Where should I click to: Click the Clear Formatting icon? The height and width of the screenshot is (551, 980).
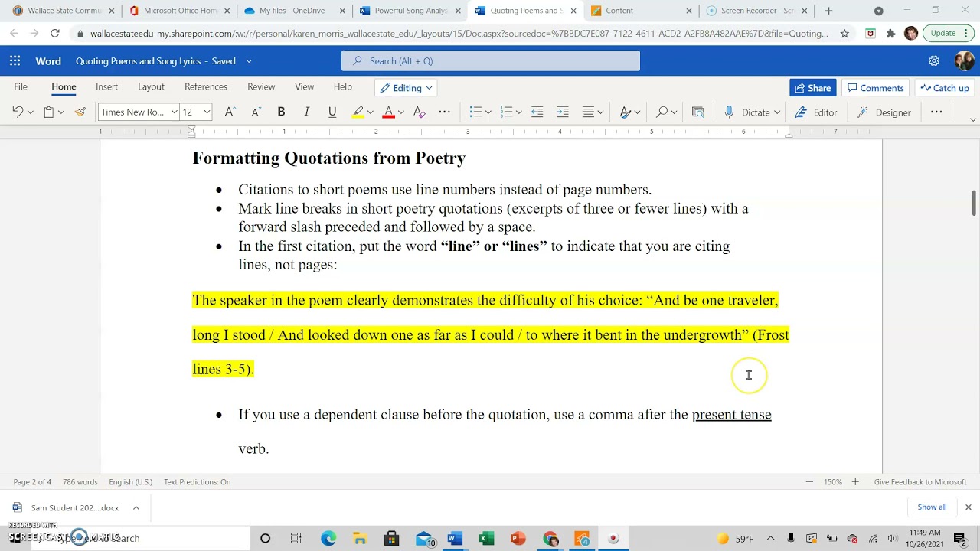click(x=419, y=112)
